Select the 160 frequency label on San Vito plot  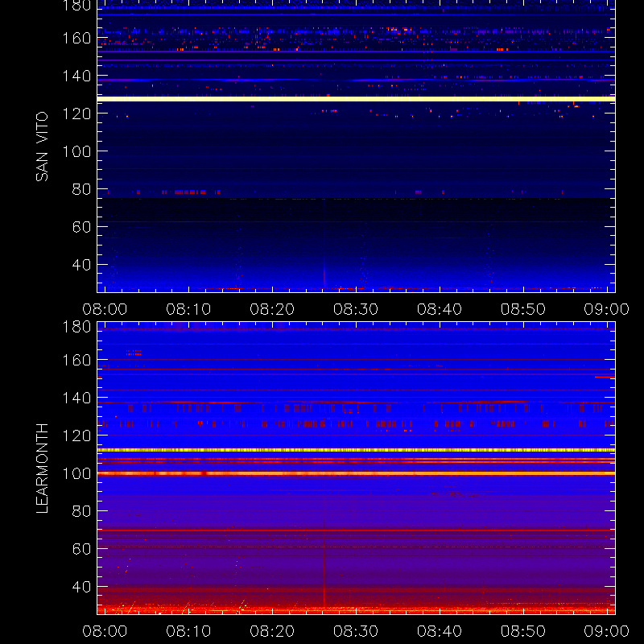76,38
